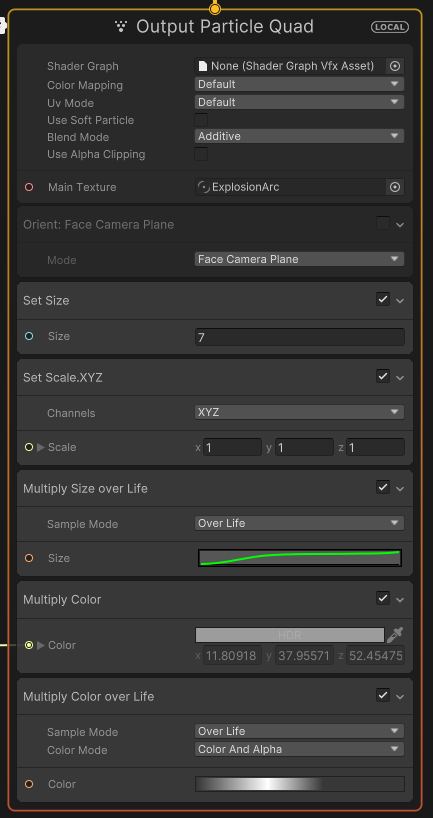This screenshot has width=433, height=818.
Task: Expand the Scale property foldout triangle
Action: [41, 447]
